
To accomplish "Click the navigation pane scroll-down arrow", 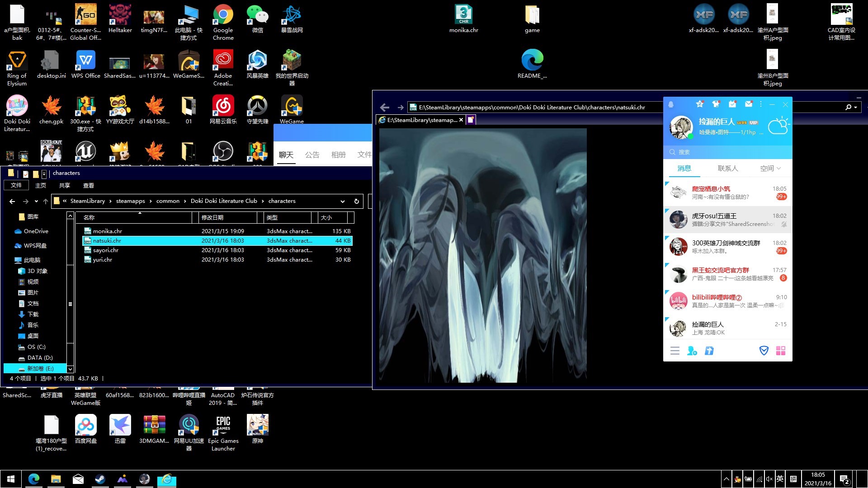I will [70, 369].
